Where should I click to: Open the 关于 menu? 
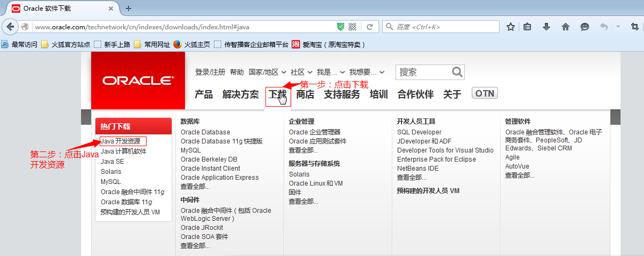[x=452, y=94]
